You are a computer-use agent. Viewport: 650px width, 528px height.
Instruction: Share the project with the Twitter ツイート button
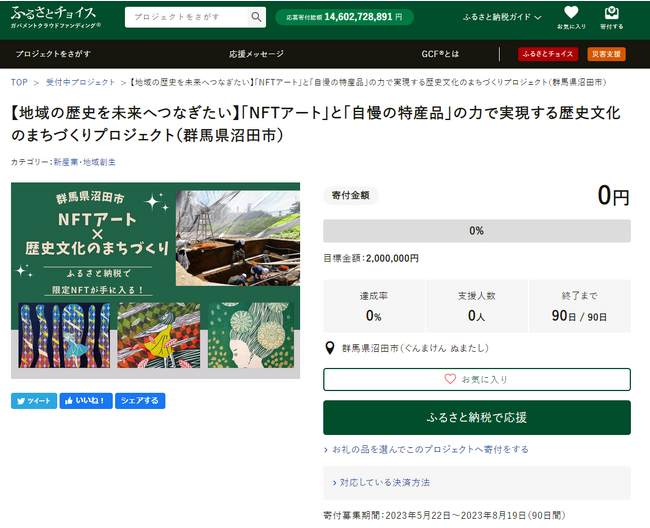tap(34, 401)
